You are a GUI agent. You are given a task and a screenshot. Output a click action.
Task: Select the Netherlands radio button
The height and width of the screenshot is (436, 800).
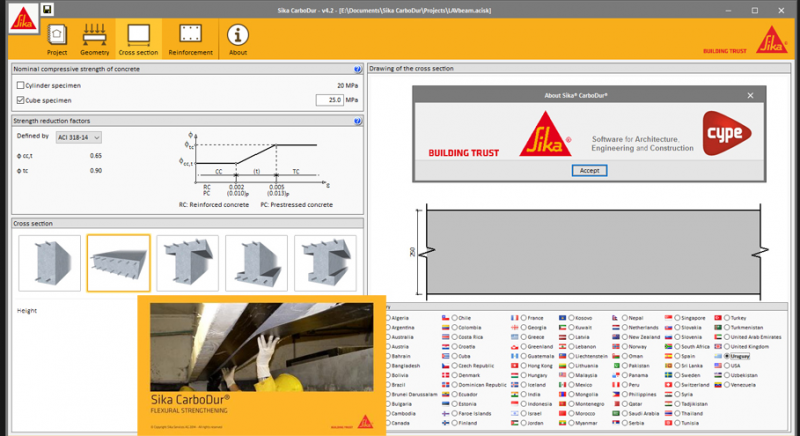(624, 327)
